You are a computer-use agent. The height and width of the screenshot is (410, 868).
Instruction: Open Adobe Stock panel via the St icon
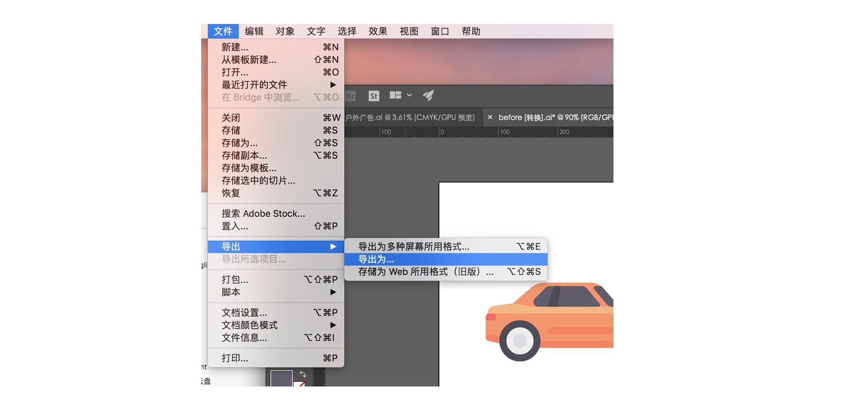(374, 96)
